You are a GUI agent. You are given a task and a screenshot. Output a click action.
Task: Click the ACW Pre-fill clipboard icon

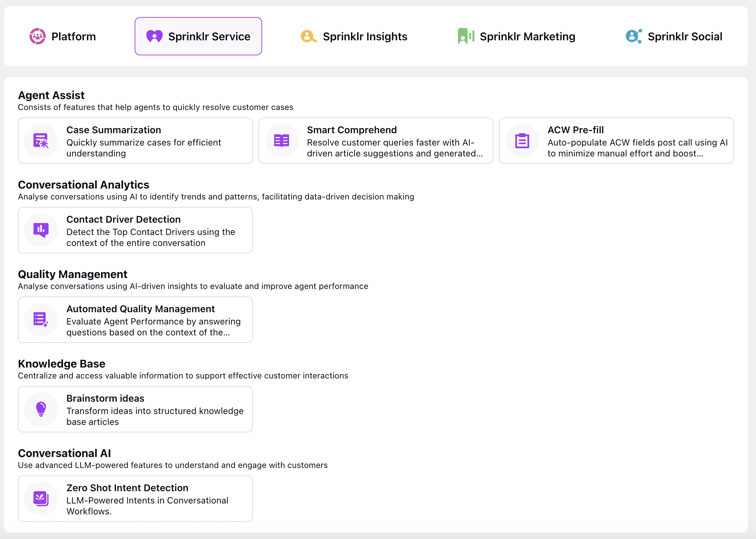522,141
